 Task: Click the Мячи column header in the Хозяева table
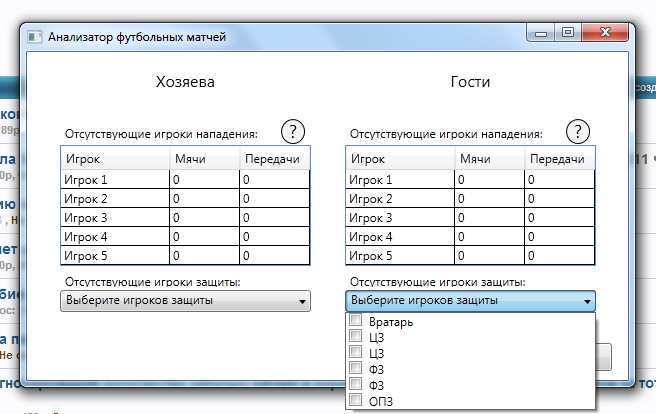(x=204, y=159)
